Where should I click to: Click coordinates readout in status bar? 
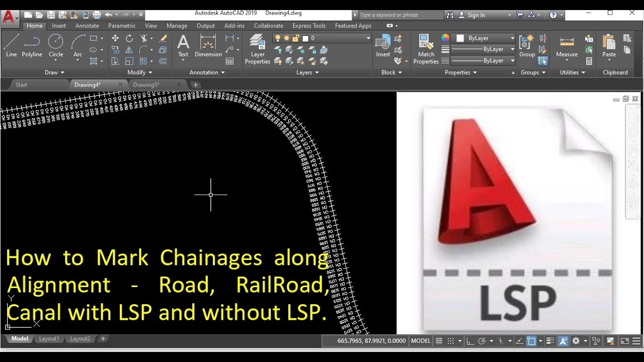(372, 341)
